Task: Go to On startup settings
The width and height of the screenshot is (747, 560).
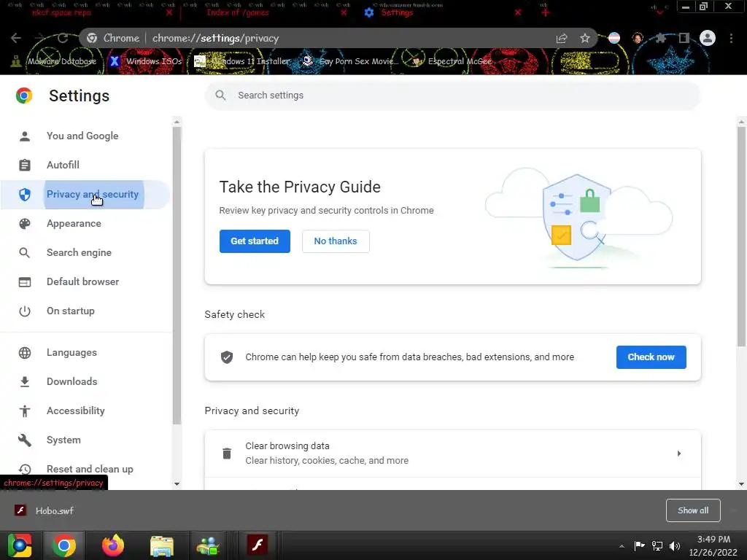Action: [71, 311]
